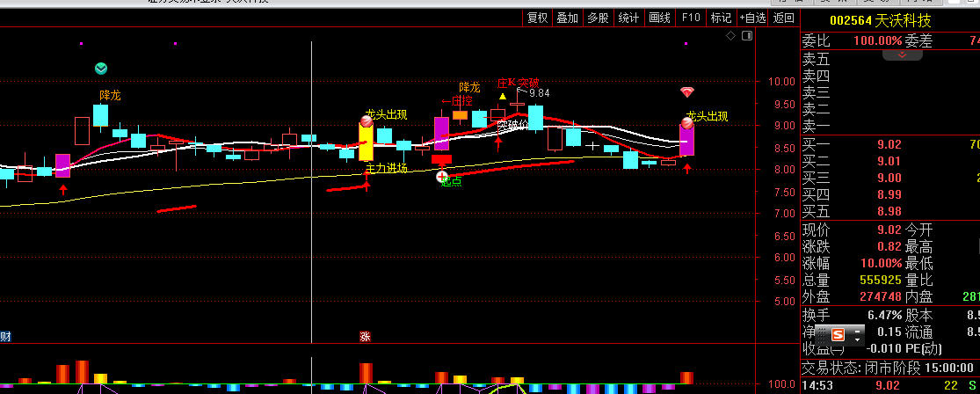Image resolution: width=980 pixels, height=394 pixels.
Task: Click the red gem signal icon
Action: coord(686,92)
